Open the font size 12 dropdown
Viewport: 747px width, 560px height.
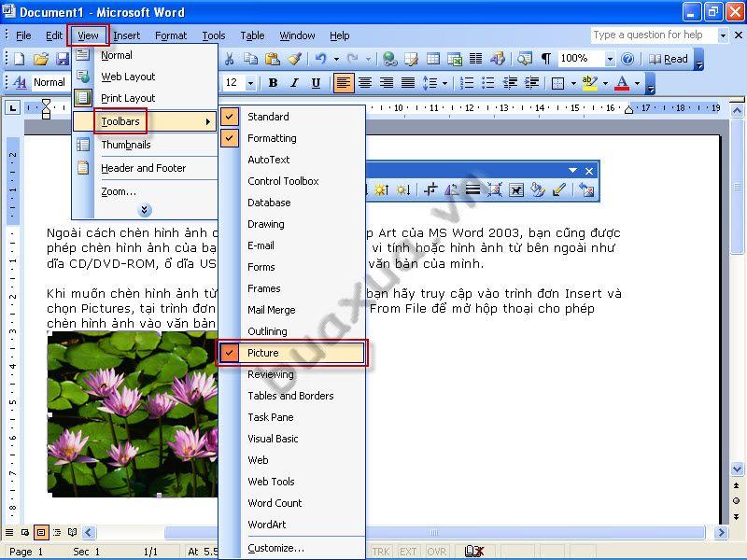(250, 83)
